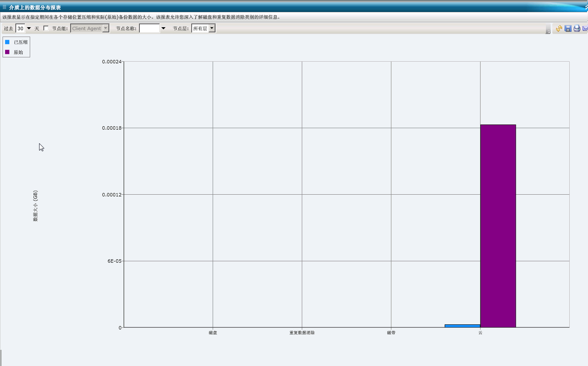
Task: Click the blue 已压缩 bar for 云
Action: click(463, 326)
